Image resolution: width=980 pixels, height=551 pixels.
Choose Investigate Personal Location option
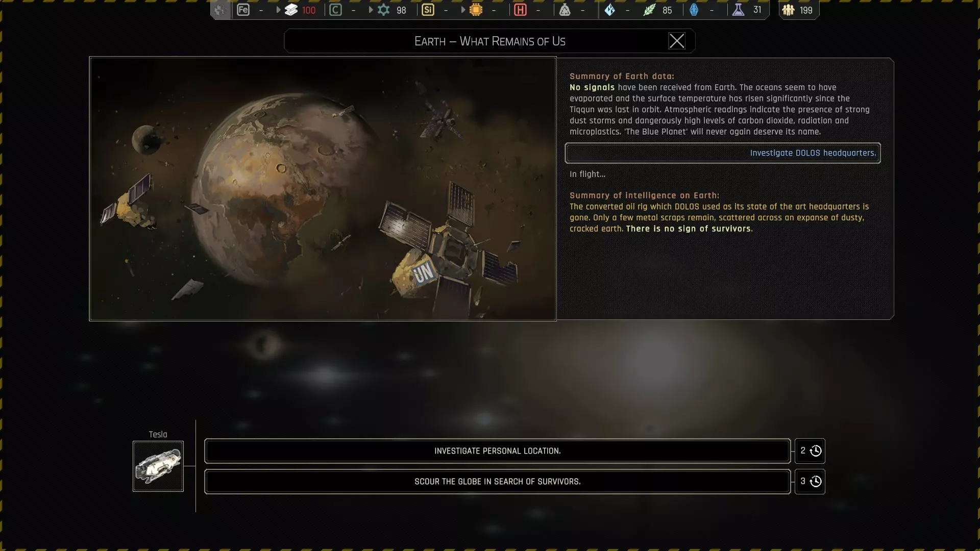point(497,451)
